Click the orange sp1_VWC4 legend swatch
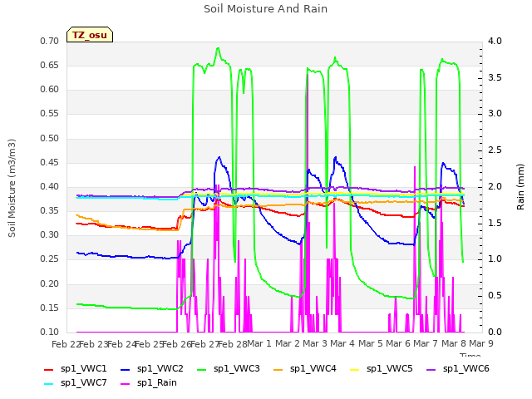 point(278,369)
